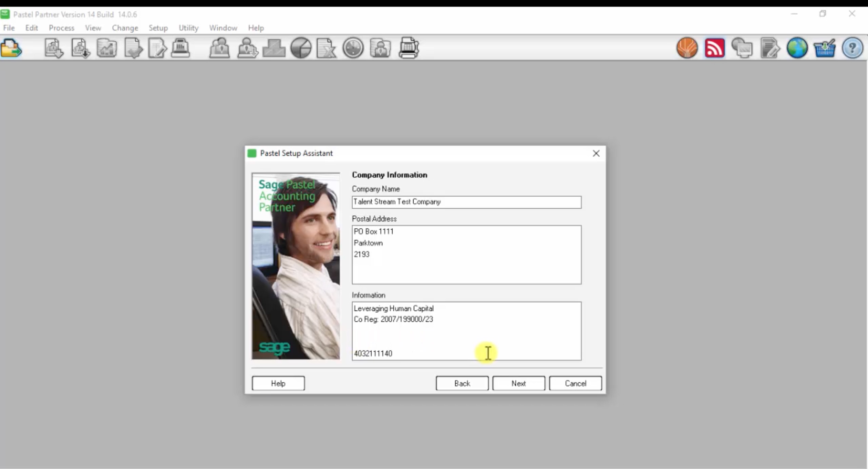Open the Process menu
The width and height of the screenshot is (868, 469).
[x=61, y=28]
